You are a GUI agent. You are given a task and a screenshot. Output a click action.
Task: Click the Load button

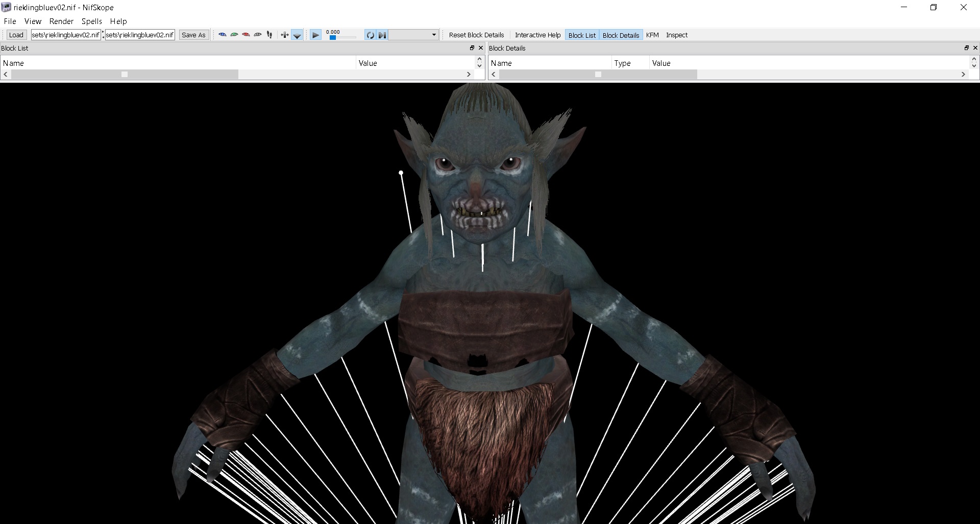[16, 35]
